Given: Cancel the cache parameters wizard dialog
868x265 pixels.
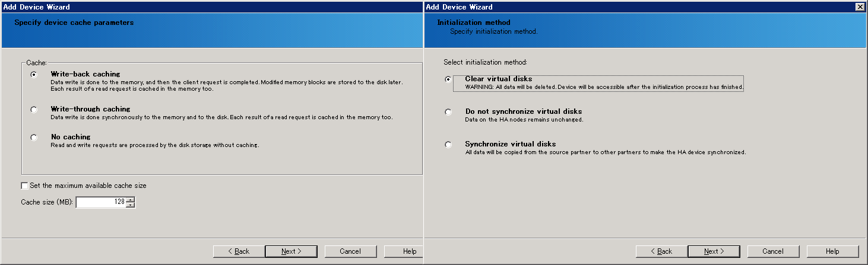Looking at the screenshot, I should coord(350,251).
